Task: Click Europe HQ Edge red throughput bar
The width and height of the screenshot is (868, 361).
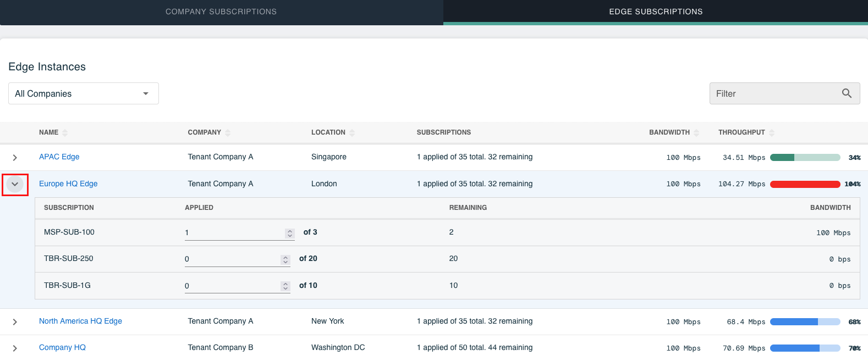Action: pos(805,184)
